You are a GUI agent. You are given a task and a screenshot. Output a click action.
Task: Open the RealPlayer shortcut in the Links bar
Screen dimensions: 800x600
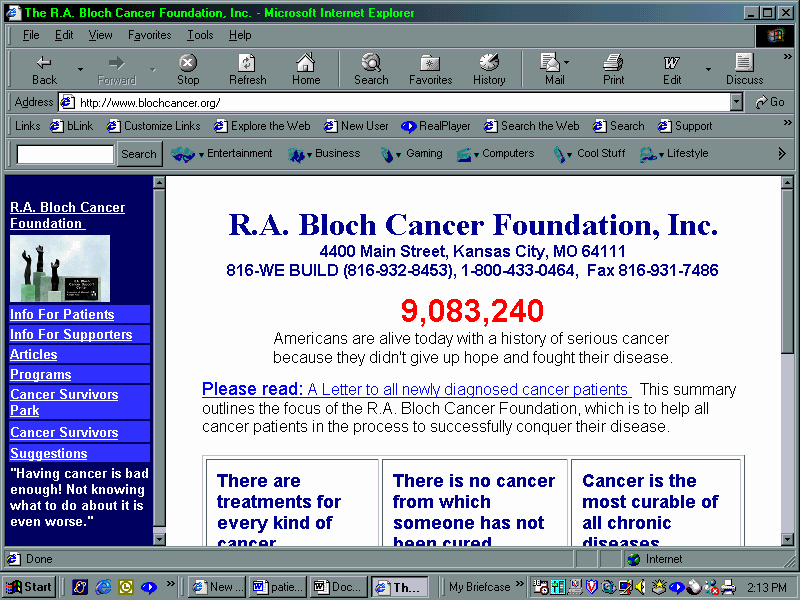[436, 126]
